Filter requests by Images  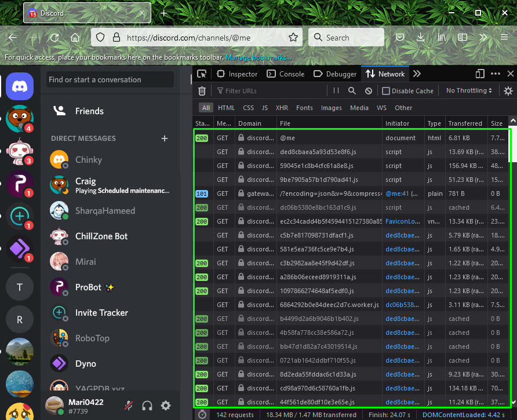tap(332, 108)
